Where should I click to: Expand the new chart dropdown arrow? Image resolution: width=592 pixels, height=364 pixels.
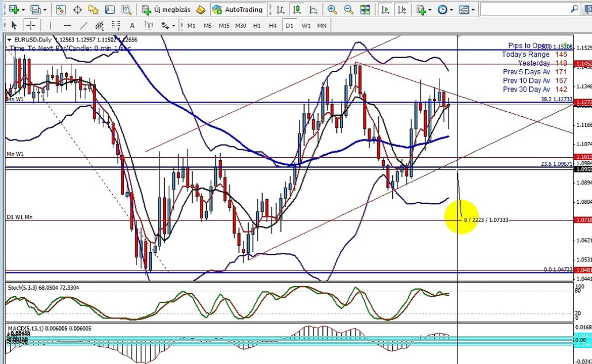(23, 10)
